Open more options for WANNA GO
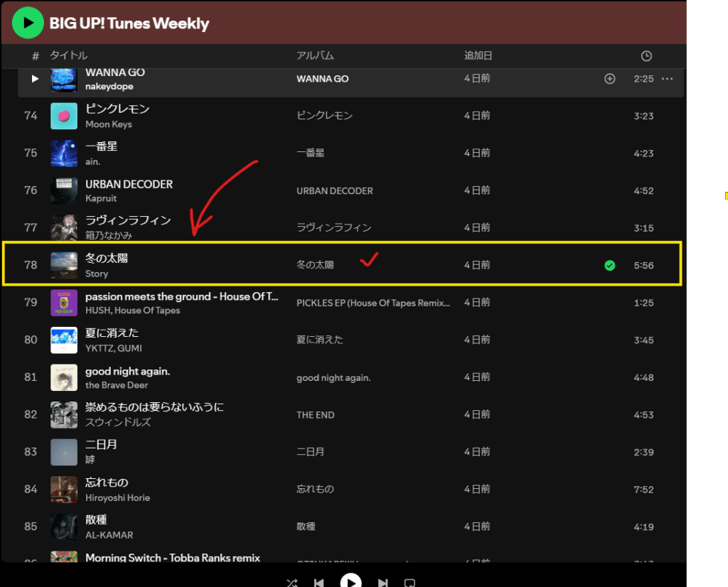This screenshot has width=728, height=587. 667,79
